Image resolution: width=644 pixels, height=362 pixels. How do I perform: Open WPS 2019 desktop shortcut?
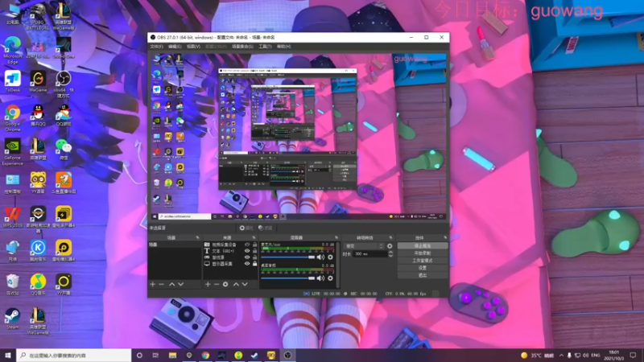pos(13,217)
